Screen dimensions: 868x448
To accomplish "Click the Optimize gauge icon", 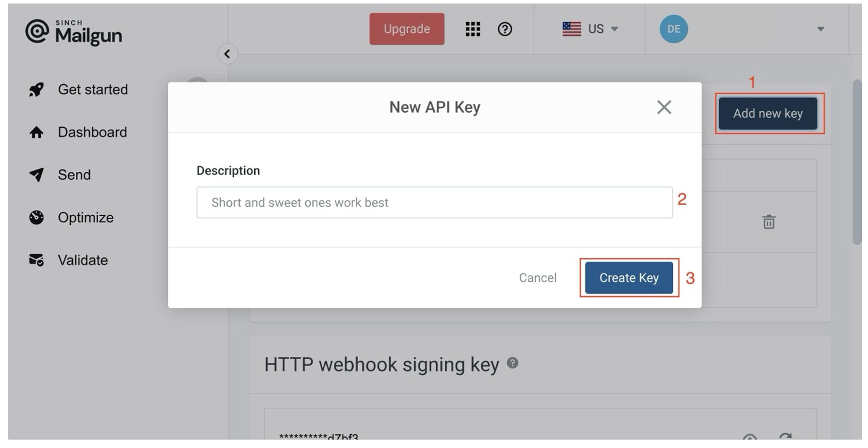I will coord(36,217).
